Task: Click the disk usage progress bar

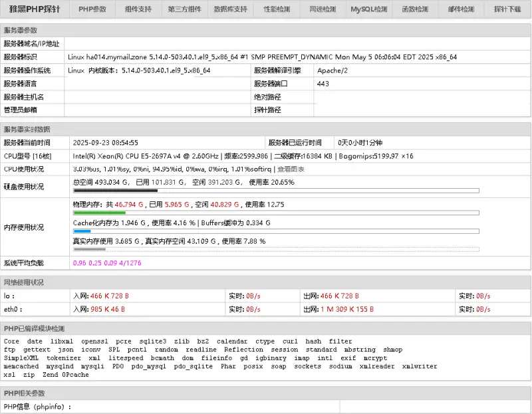Action: [276, 191]
